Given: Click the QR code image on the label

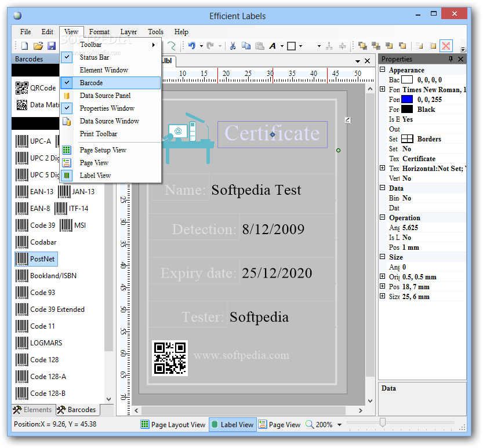Looking at the screenshot, I should pyautogui.click(x=170, y=358).
